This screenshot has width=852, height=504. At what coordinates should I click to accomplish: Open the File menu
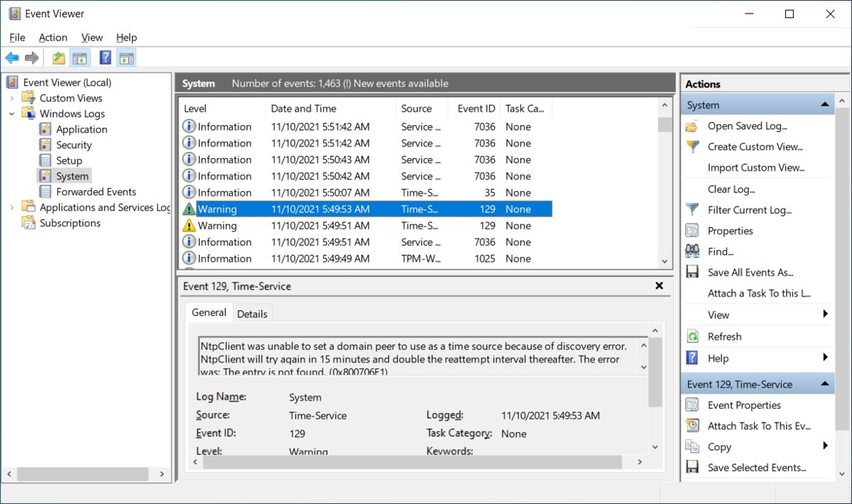(x=17, y=38)
